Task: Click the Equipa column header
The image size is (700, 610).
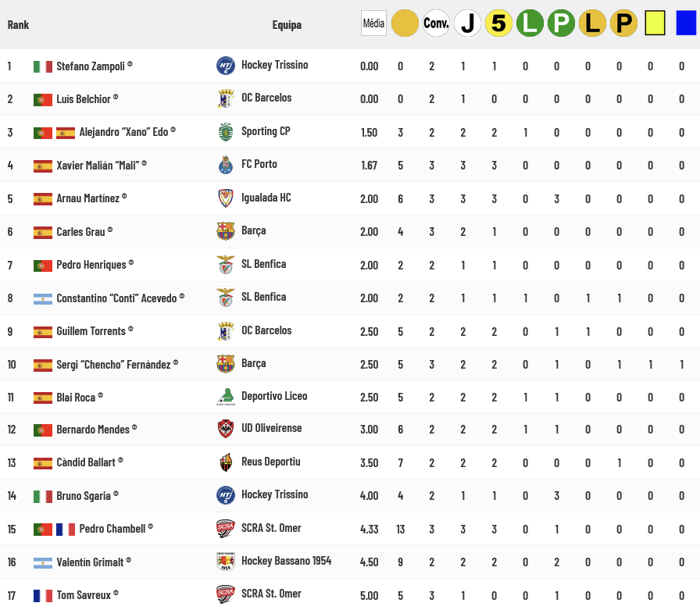Action: click(287, 24)
